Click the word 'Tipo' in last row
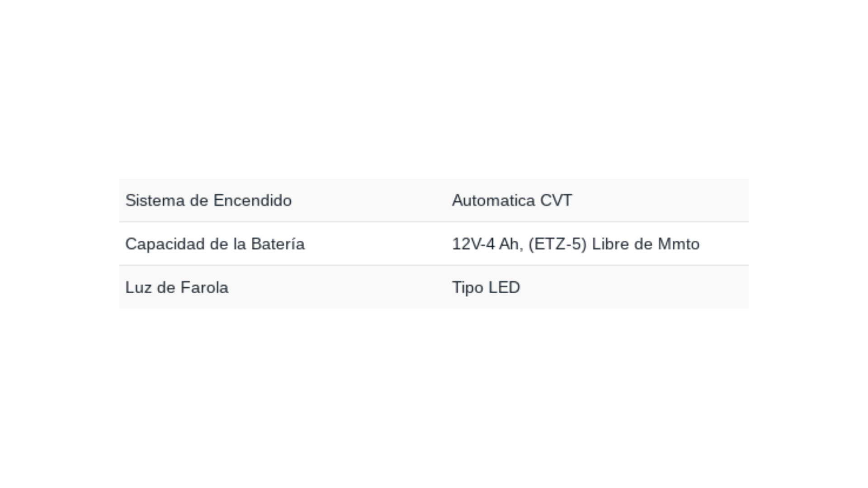The image size is (868, 488). click(467, 287)
